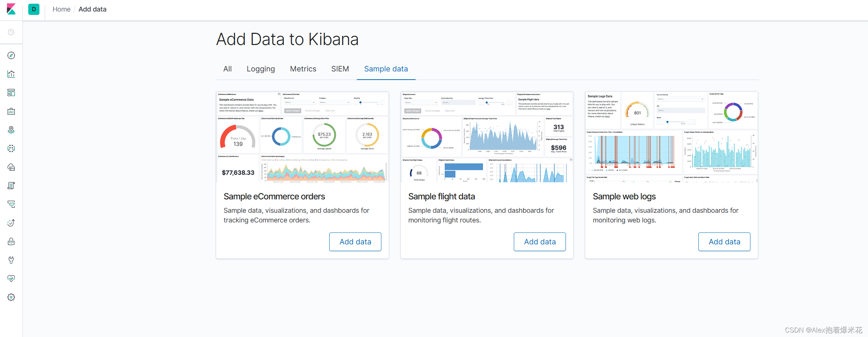Switch to the Metrics tab
Image resolution: width=868 pixels, height=337 pixels.
click(x=303, y=69)
